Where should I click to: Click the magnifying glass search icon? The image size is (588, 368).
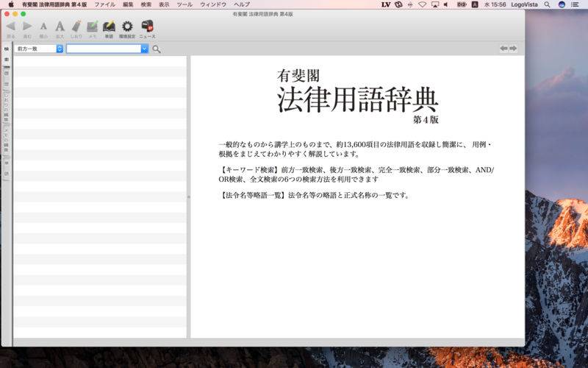point(157,49)
